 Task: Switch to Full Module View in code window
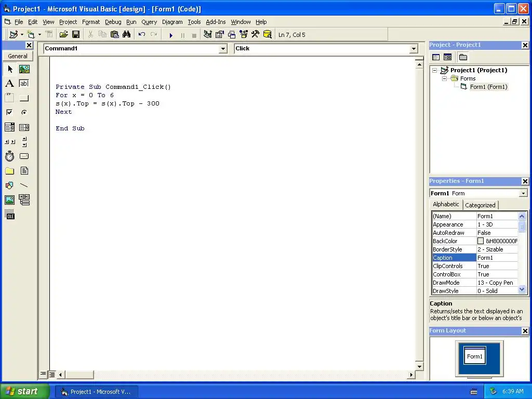click(51, 375)
